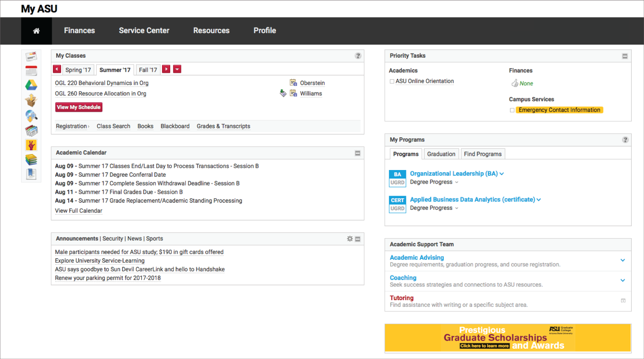Open the View Full Calendar link
Screen dimensions: 644x359
point(79,211)
